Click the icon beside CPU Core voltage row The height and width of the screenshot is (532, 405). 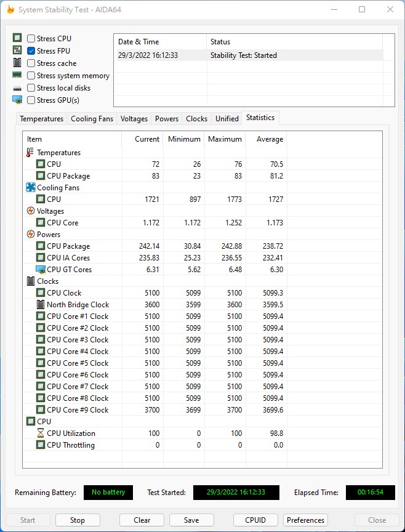pyautogui.click(x=41, y=222)
